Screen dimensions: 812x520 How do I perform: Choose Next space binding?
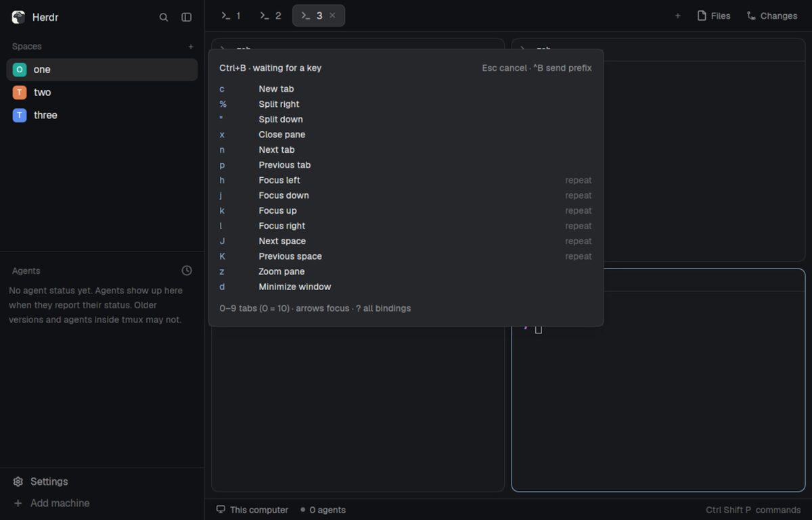(405, 241)
